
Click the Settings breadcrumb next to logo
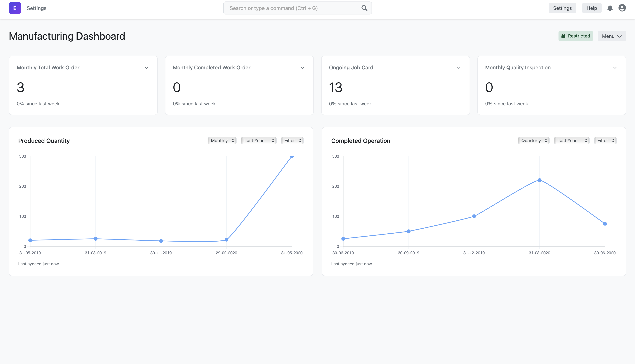coord(37,8)
